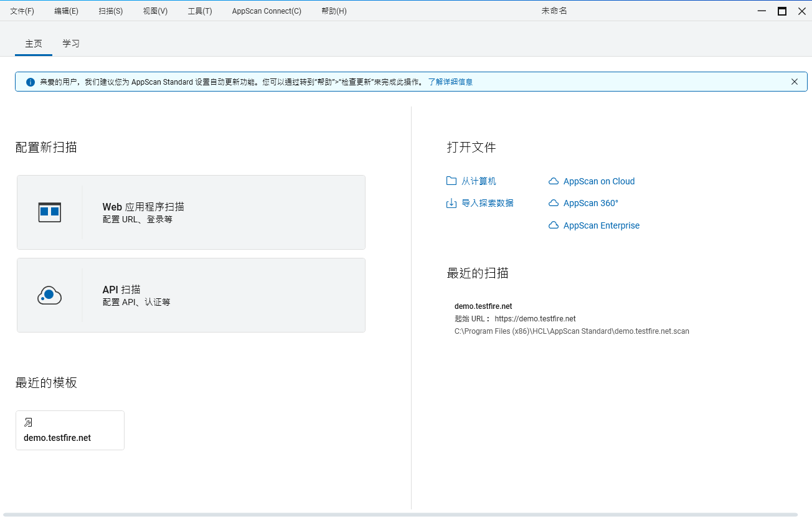The image size is (812, 520).
Task: Click the 起始 URL https://demo.testfire.net text
Action: point(516,318)
